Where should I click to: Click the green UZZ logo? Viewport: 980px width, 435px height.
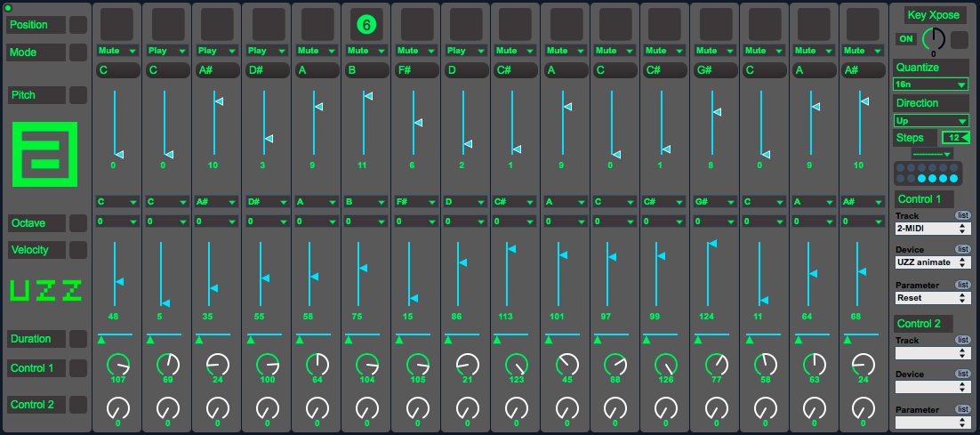click(x=45, y=290)
